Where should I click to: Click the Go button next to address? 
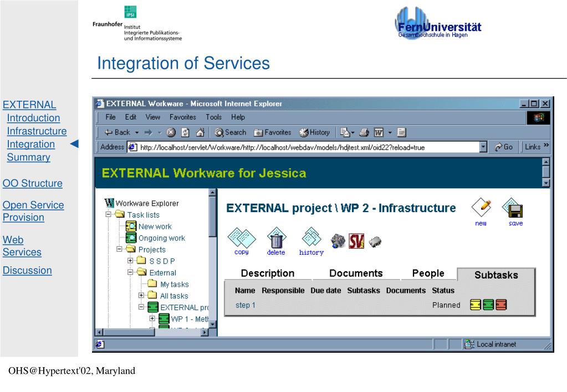pos(504,147)
